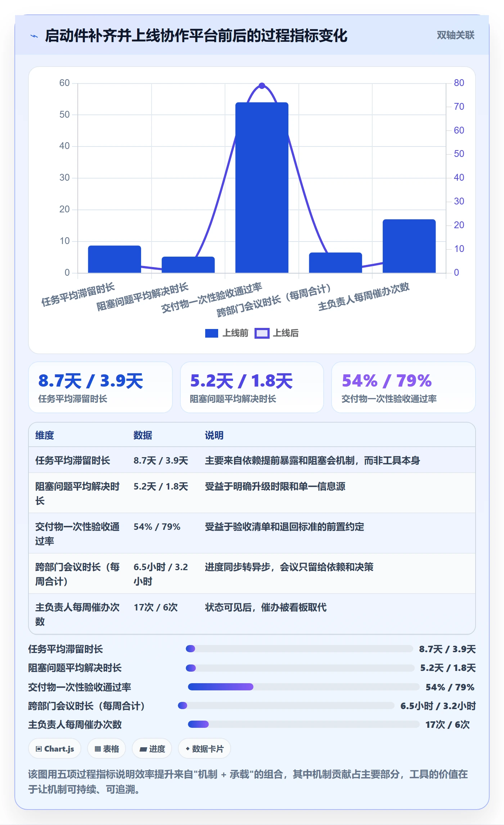
Task: Click the 跨部门会议时长 progress bar
Action: [x=286, y=705]
